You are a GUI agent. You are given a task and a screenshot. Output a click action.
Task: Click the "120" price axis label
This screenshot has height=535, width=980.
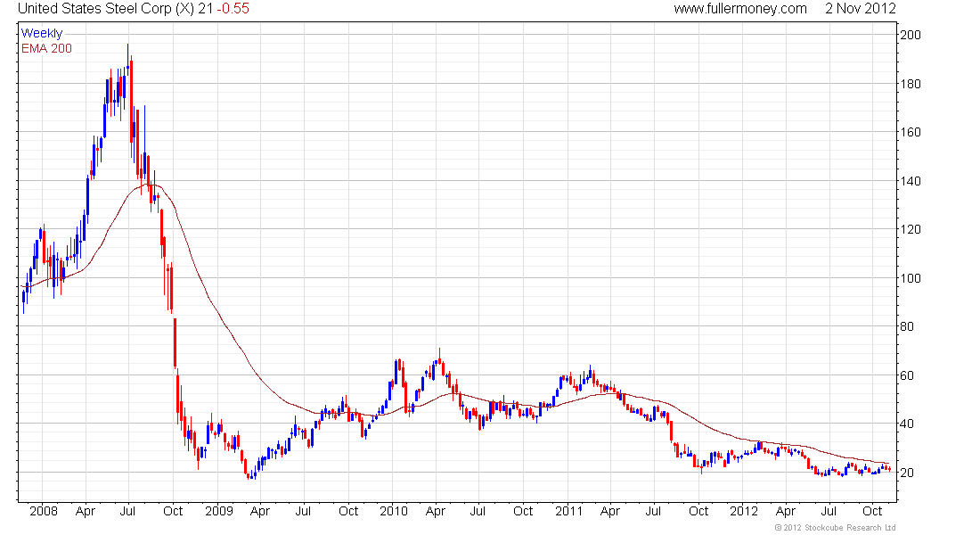910,229
